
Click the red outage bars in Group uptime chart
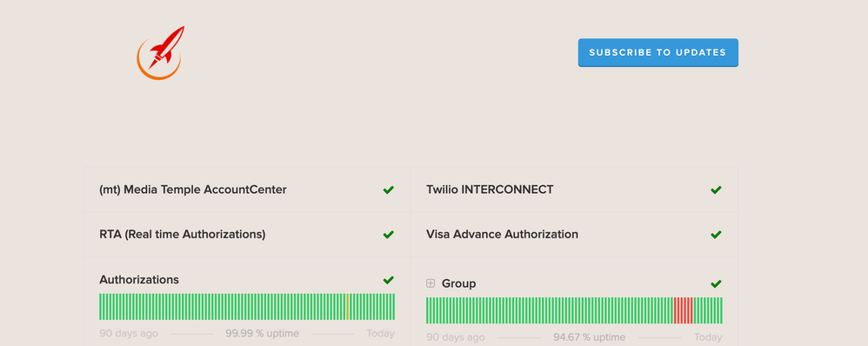[x=684, y=310]
